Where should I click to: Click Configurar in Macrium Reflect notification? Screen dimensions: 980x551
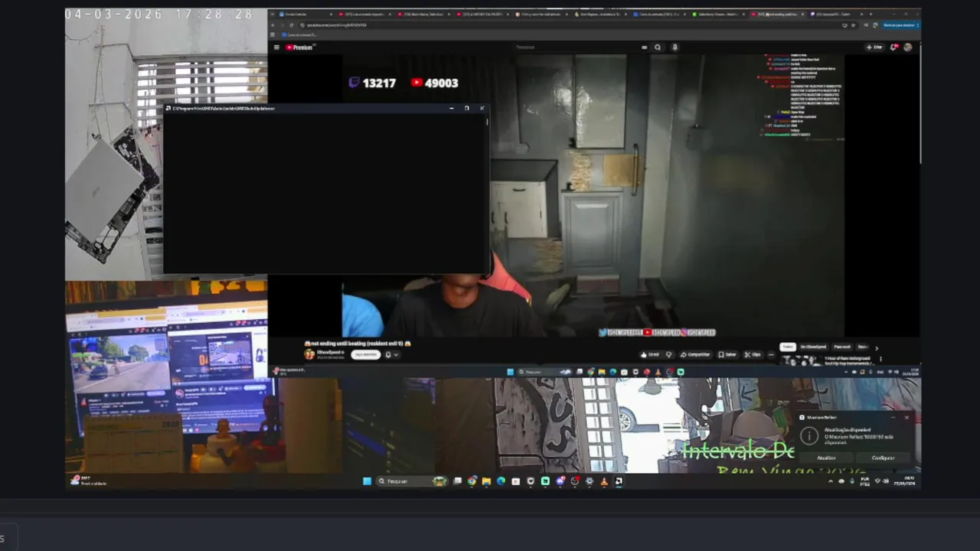pos(884,458)
